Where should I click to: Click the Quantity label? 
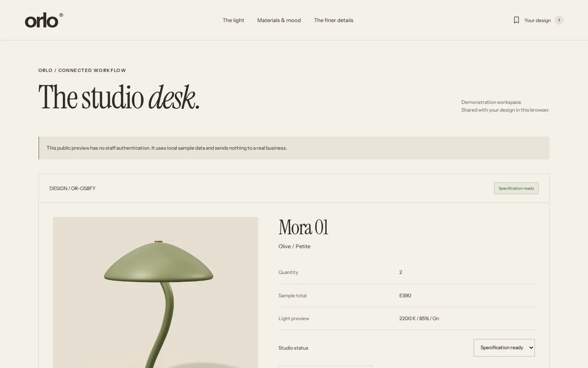click(x=288, y=272)
